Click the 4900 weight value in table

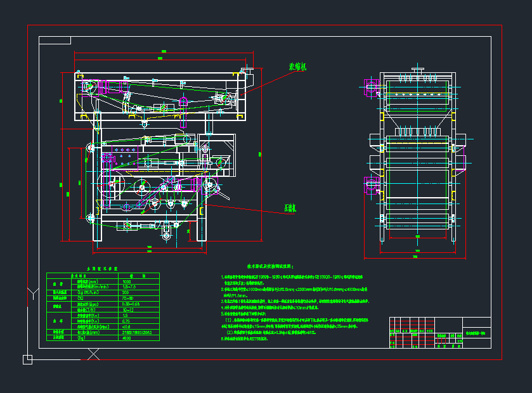[126, 338]
